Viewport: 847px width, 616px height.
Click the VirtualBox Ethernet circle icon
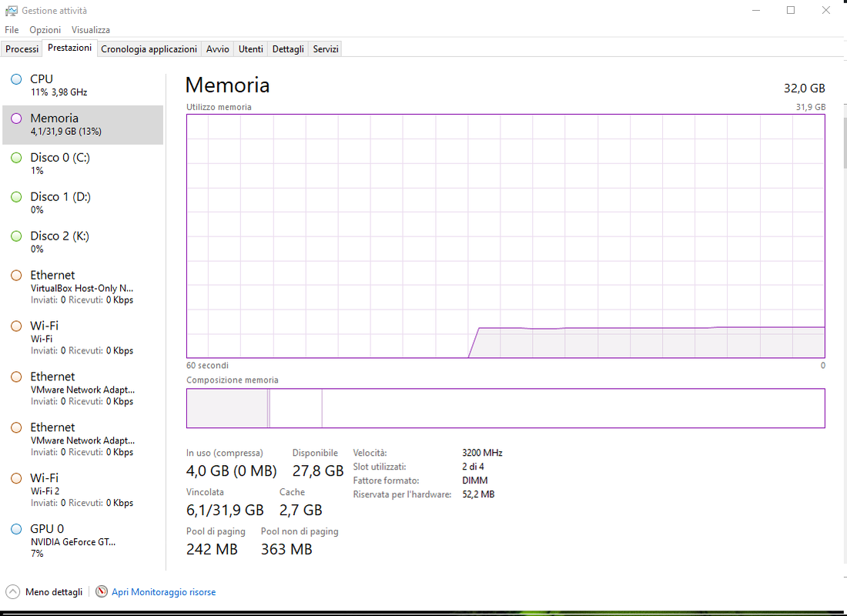click(16, 276)
